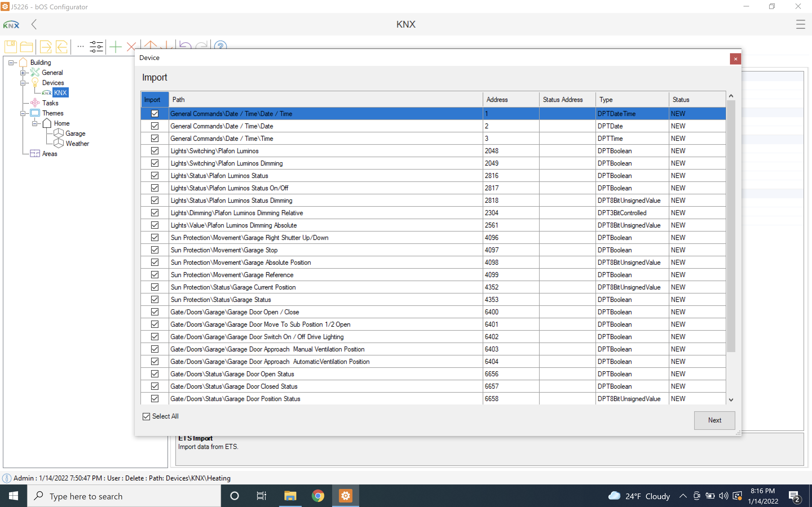Uncheck the Select All checkbox
Viewport: 812px width, 507px height.
[146, 416]
